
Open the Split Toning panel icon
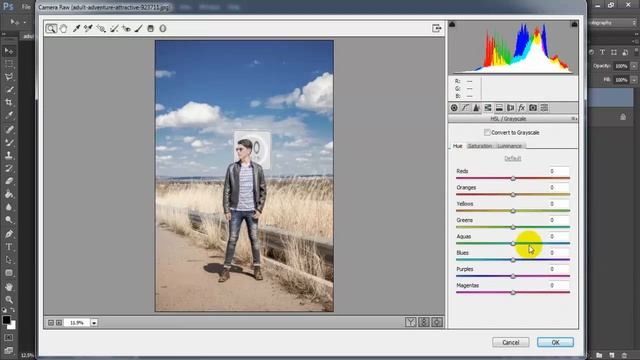(499, 108)
